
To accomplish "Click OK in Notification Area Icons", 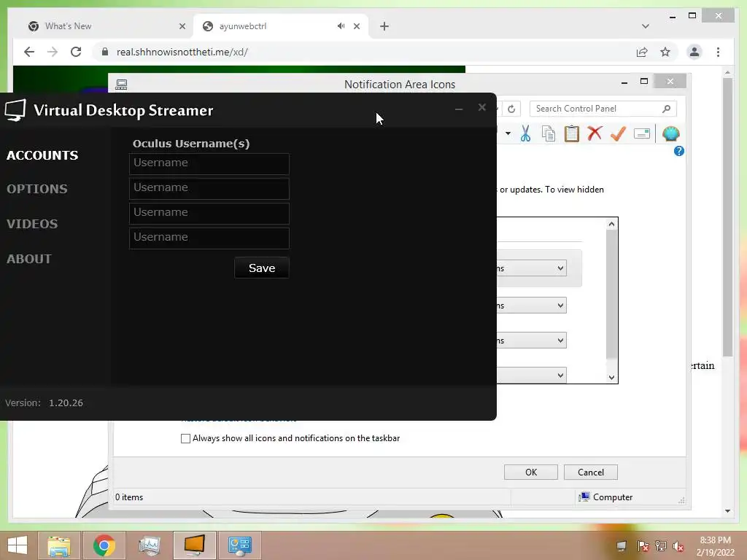I will [x=531, y=472].
